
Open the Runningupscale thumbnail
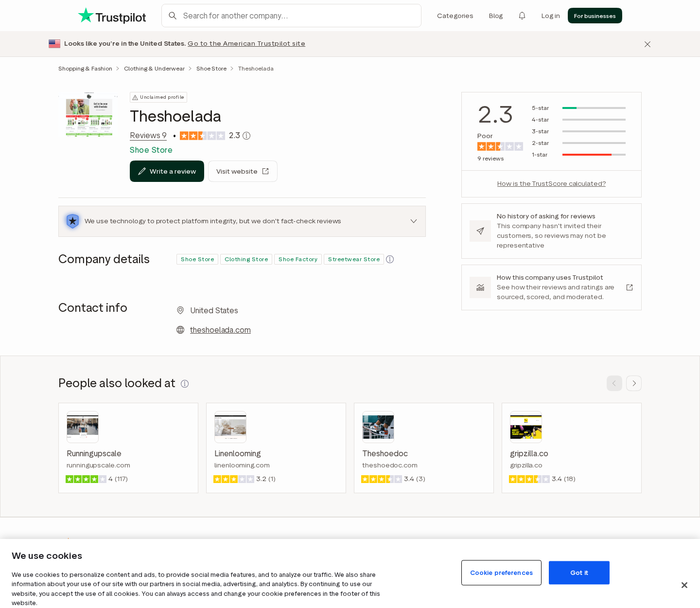click(83, 427)
